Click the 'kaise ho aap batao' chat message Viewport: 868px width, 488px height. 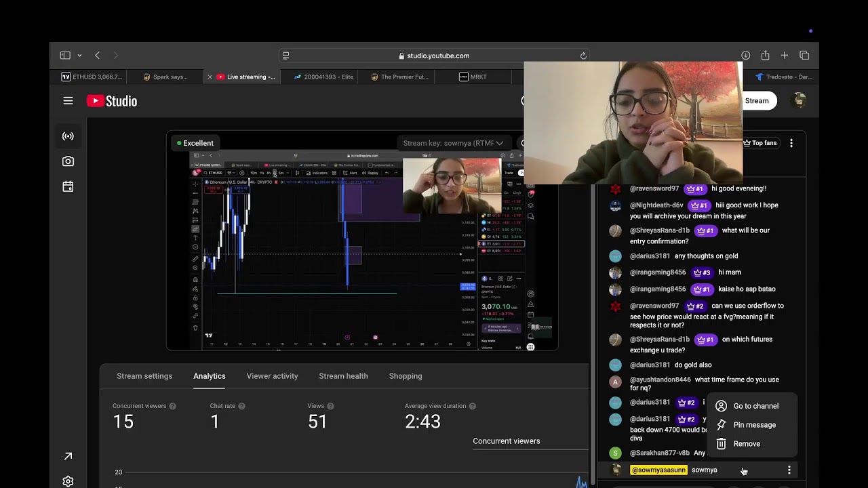coord(747,289)
